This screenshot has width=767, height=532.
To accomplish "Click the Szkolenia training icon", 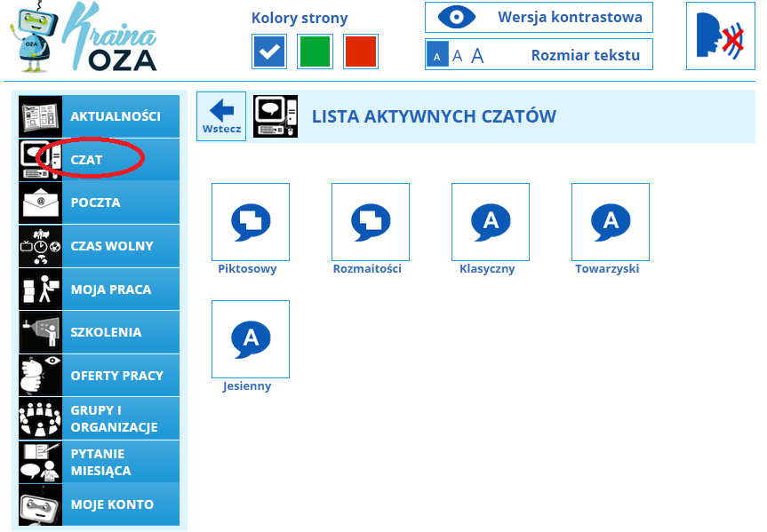I will pos(41,332).
